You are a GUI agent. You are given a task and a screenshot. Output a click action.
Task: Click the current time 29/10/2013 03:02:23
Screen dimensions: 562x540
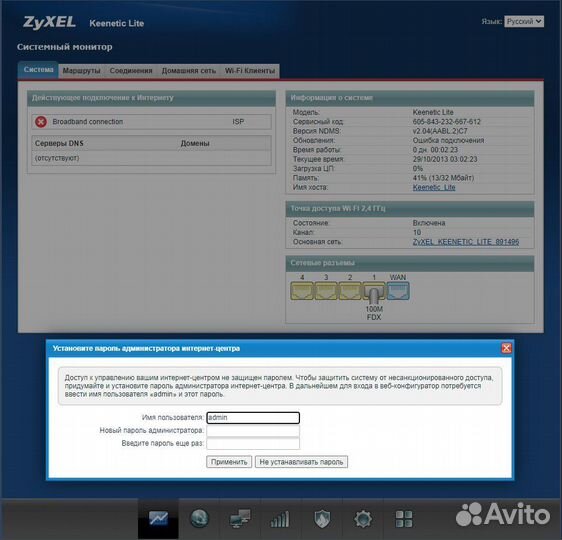(445, 159)
